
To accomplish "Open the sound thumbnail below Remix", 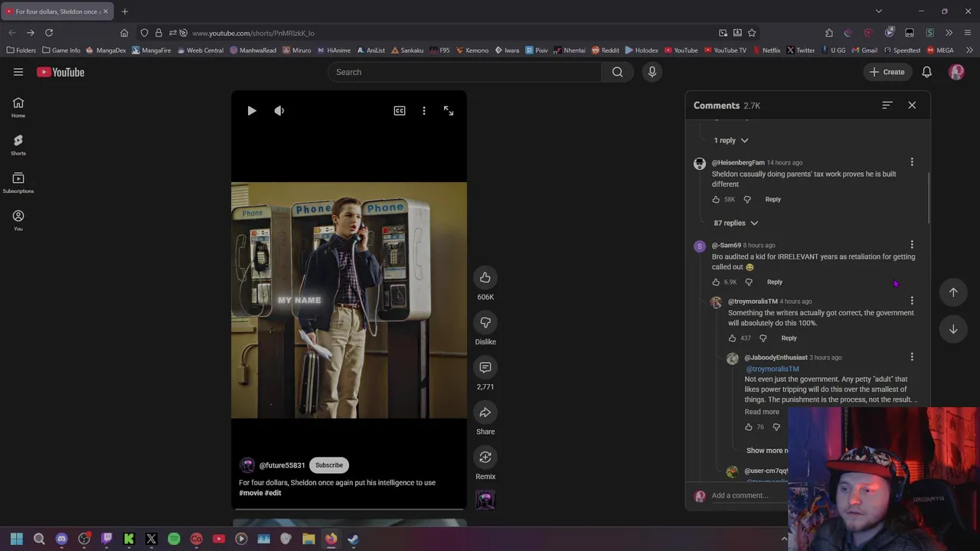I will (x=485, y=500).
